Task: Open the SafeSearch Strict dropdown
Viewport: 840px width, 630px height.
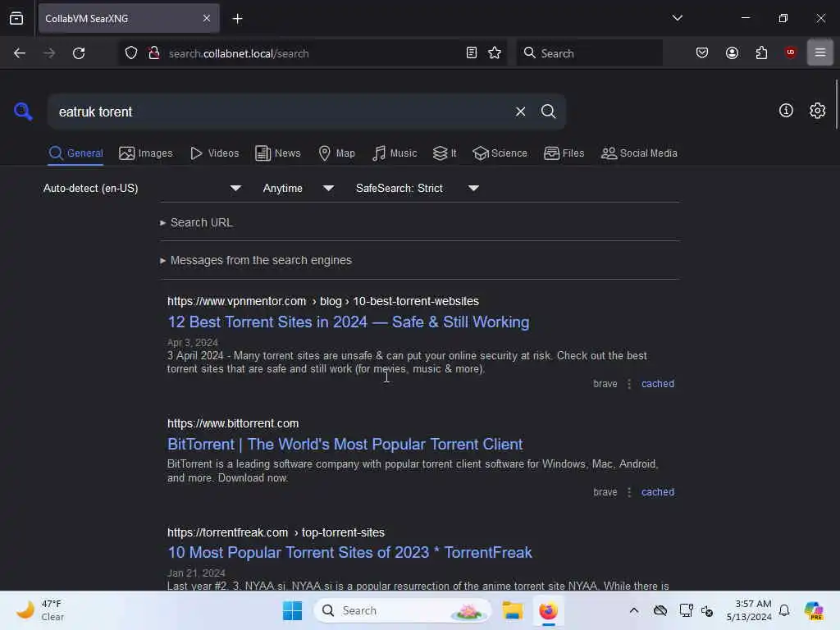Action: coord(417,188)
